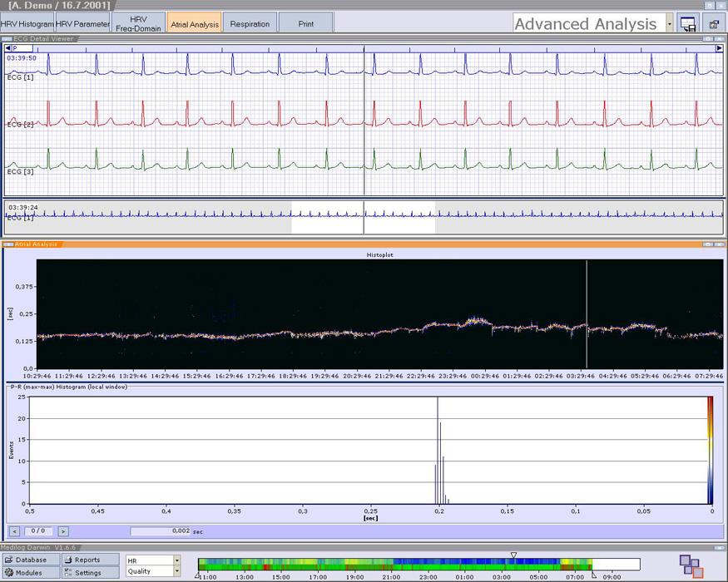Image resolution: width=728 pixels, height=582 pixels.
Task: Go to next histogram item arrow
Action: tap(63, 530)
